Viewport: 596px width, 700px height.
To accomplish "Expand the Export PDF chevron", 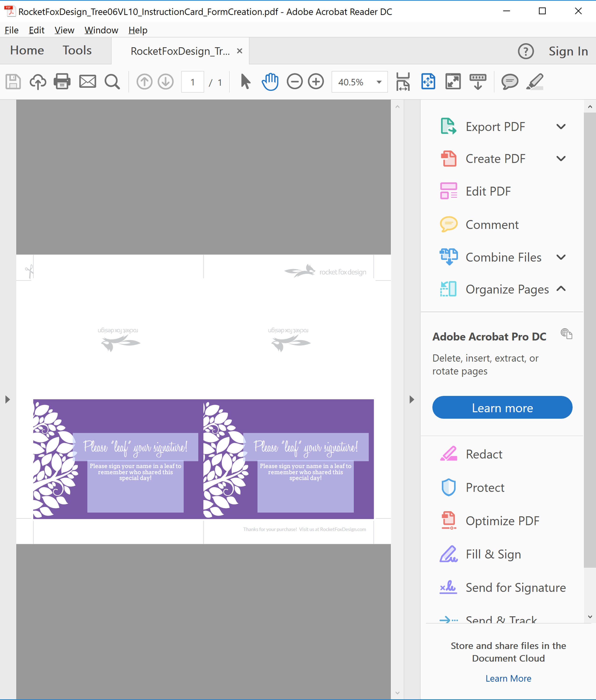I will point(561,127).
